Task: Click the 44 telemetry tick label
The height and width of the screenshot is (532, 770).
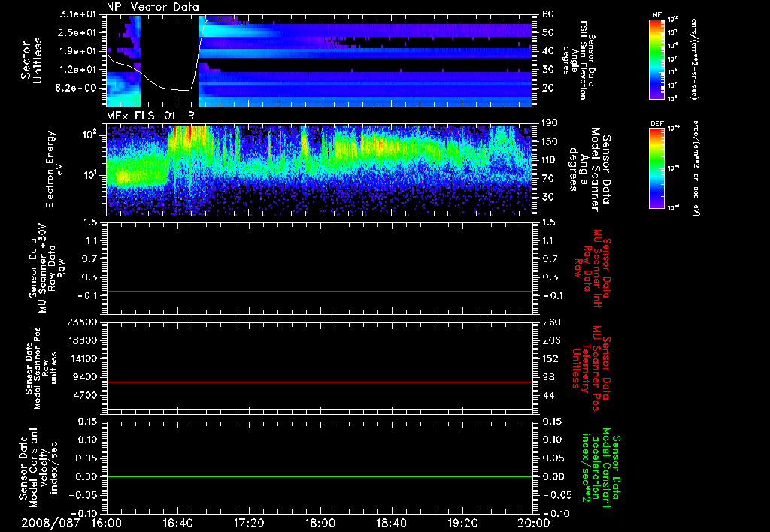Action: (x=548, y=395)
